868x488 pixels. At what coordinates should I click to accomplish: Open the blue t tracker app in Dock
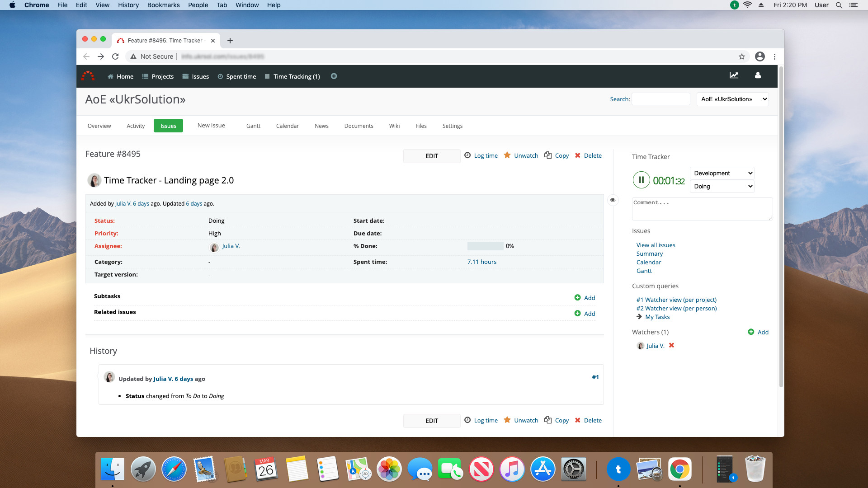[618, 469]
